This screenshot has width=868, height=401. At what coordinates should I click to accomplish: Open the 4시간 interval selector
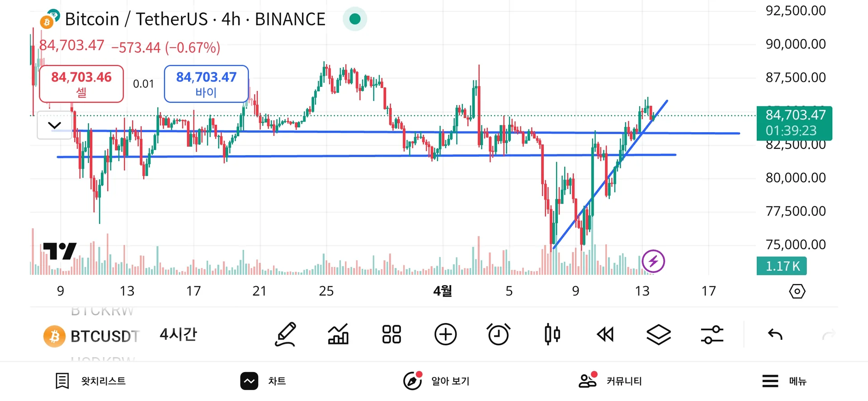click(178, 335)
